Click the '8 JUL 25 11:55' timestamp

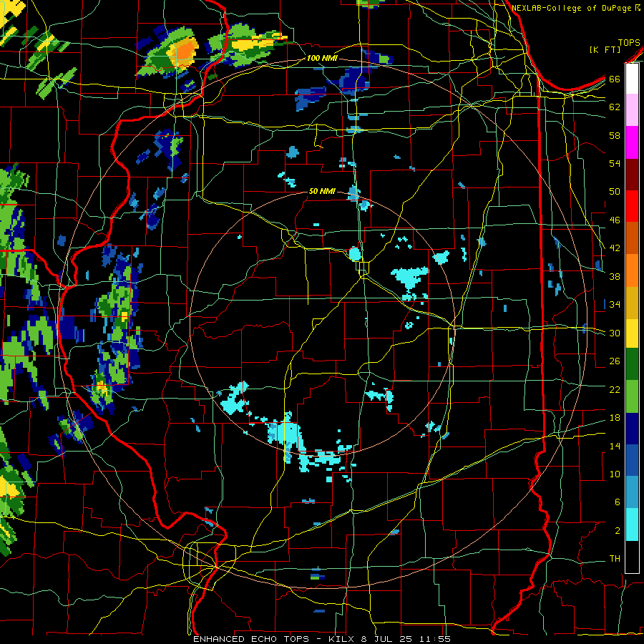coord(406,639)
